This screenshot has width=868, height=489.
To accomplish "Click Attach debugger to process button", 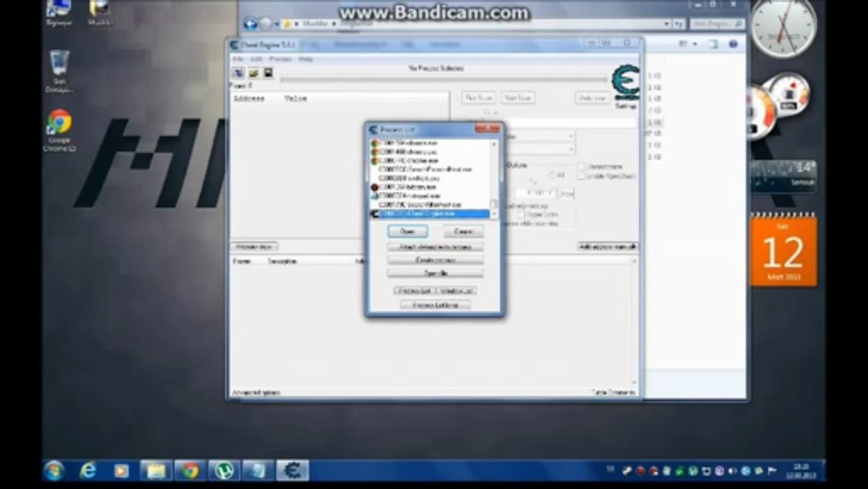I will [x=435, y=247].
